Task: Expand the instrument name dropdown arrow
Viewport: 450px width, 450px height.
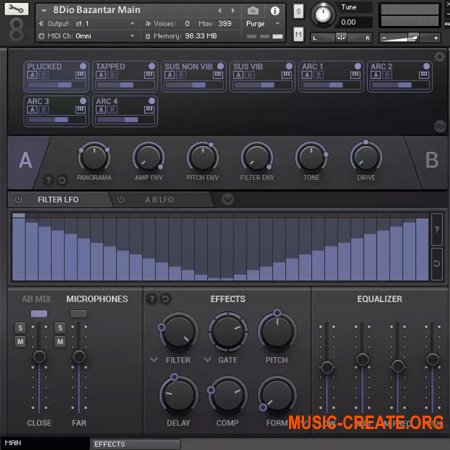Action: click(44, 11)
